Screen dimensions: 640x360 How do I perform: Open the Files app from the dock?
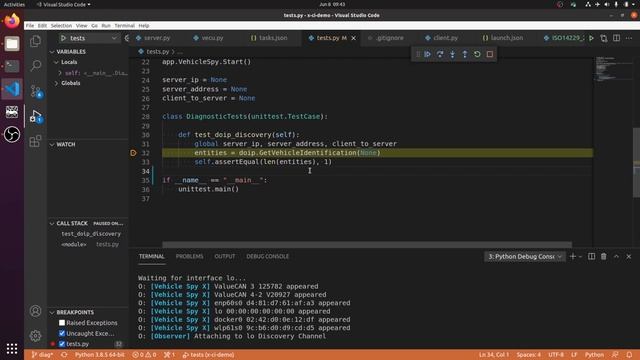12,43
